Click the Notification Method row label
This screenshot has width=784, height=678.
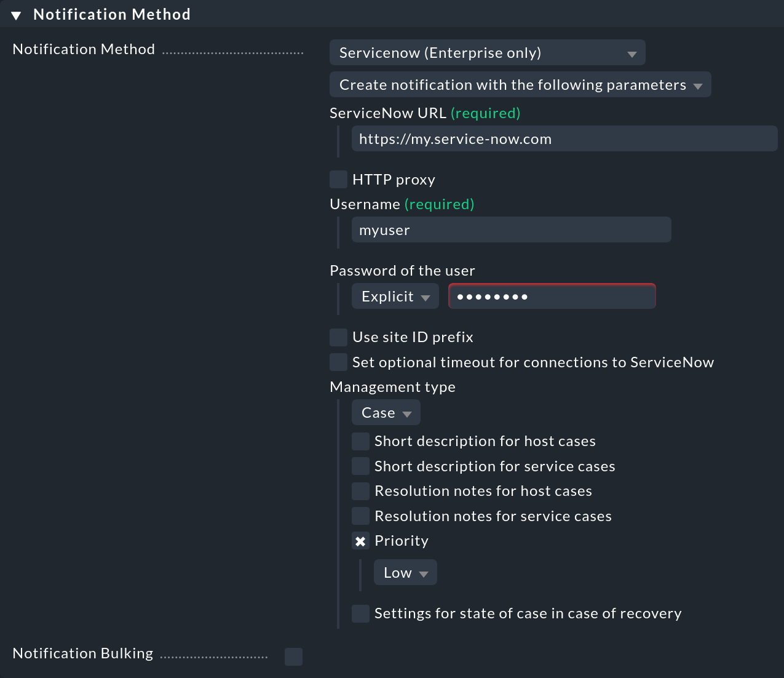coord(84,49)
